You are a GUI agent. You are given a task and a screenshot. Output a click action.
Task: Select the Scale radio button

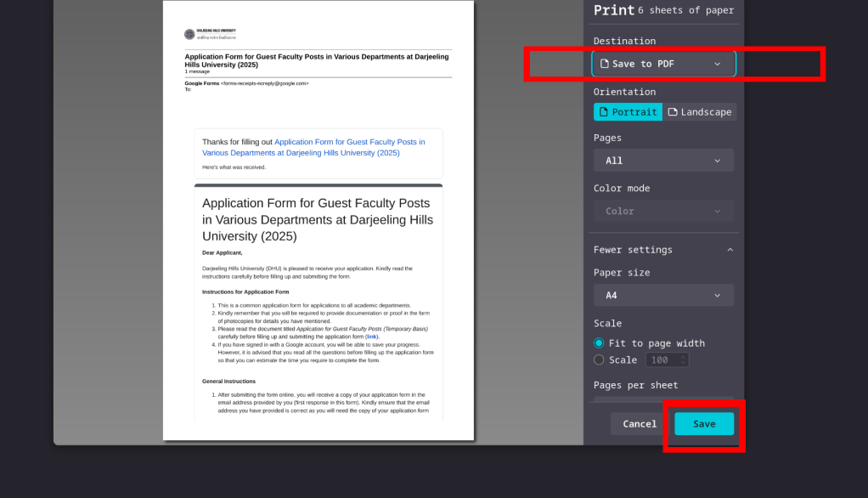[x=599, y=360]
